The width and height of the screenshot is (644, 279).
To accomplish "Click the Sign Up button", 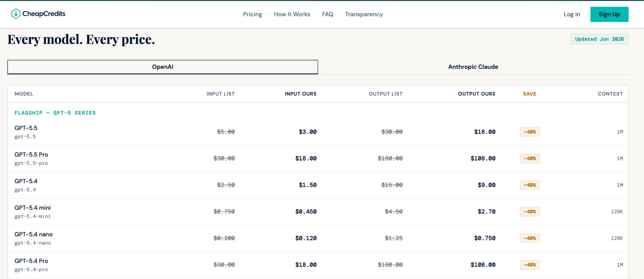I will (609, 14).
